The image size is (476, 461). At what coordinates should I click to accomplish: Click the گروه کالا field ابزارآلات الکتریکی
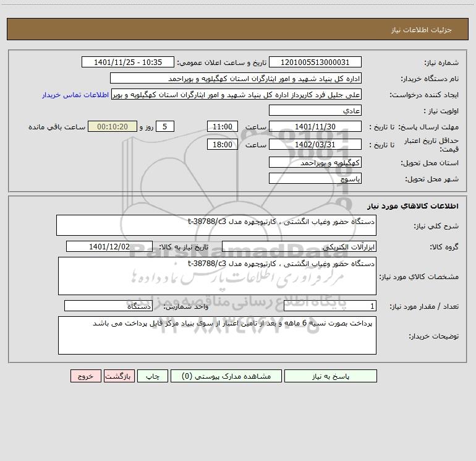(x=299, y=246)
